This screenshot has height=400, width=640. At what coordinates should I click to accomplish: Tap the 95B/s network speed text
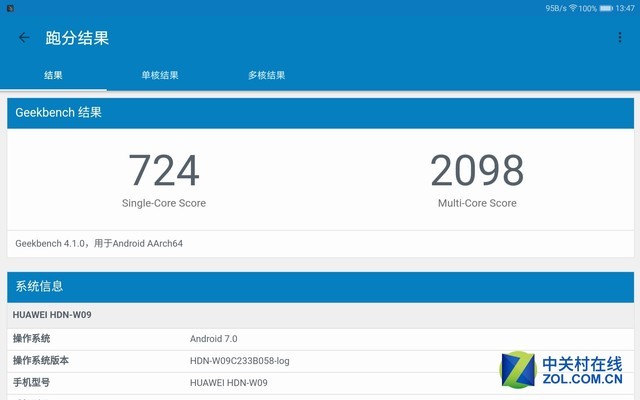click(x=556, y=8)
